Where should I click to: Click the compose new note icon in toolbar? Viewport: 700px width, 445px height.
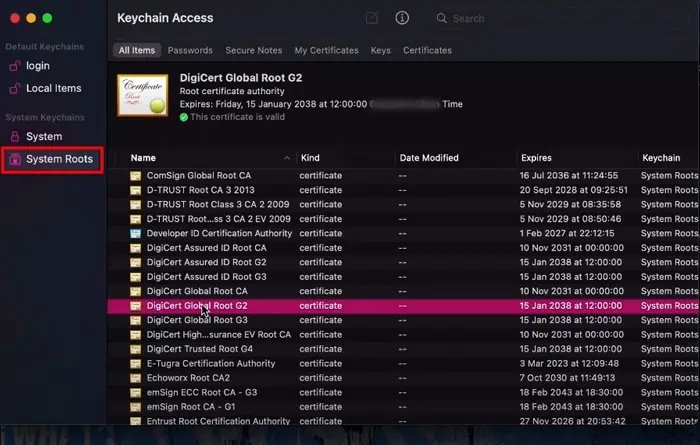(373, 18)
